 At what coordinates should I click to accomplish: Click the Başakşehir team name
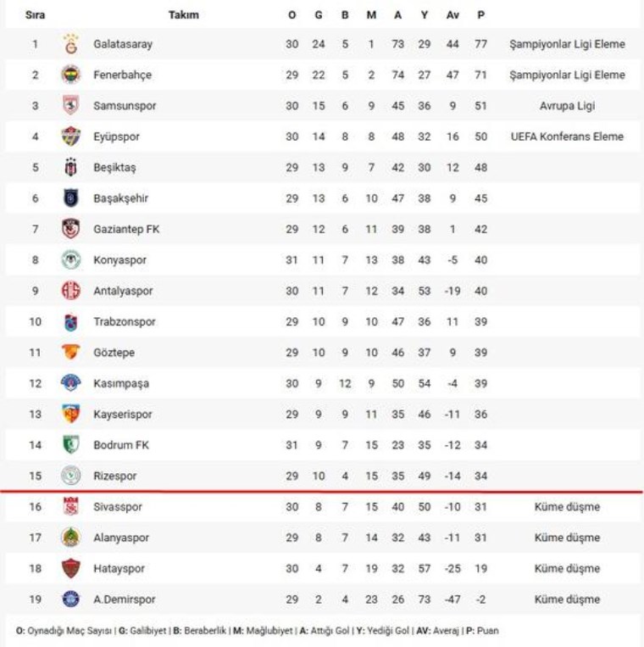(x=120, y=198)
